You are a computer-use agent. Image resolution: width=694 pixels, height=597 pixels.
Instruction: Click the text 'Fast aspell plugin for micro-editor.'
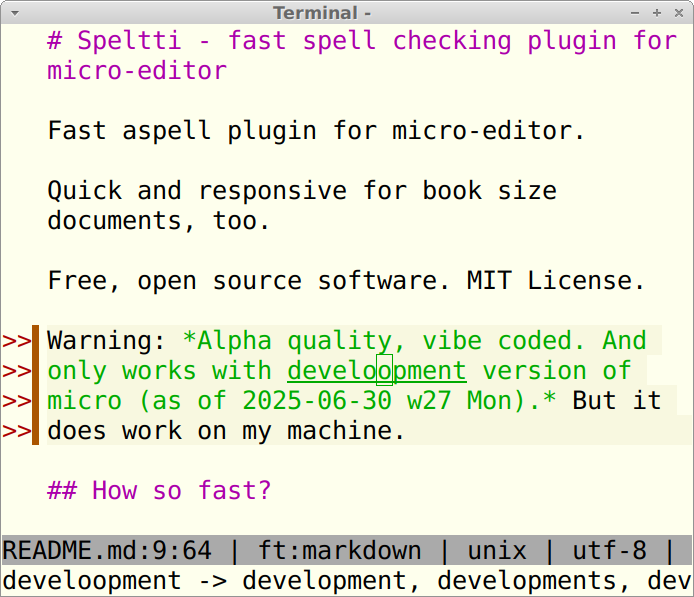tap(316, 131)
